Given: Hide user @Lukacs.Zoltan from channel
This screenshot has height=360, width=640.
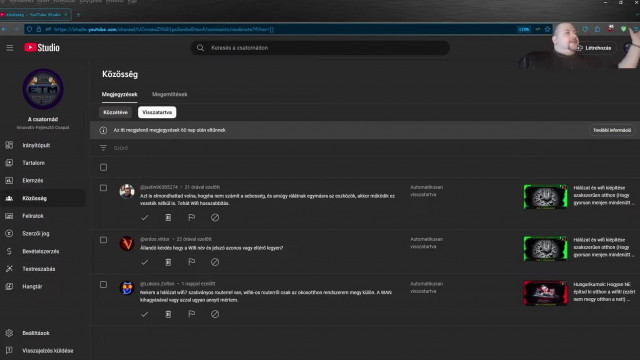Looking at the screenshot, I should pyautogui.click(x=215, y=314).
